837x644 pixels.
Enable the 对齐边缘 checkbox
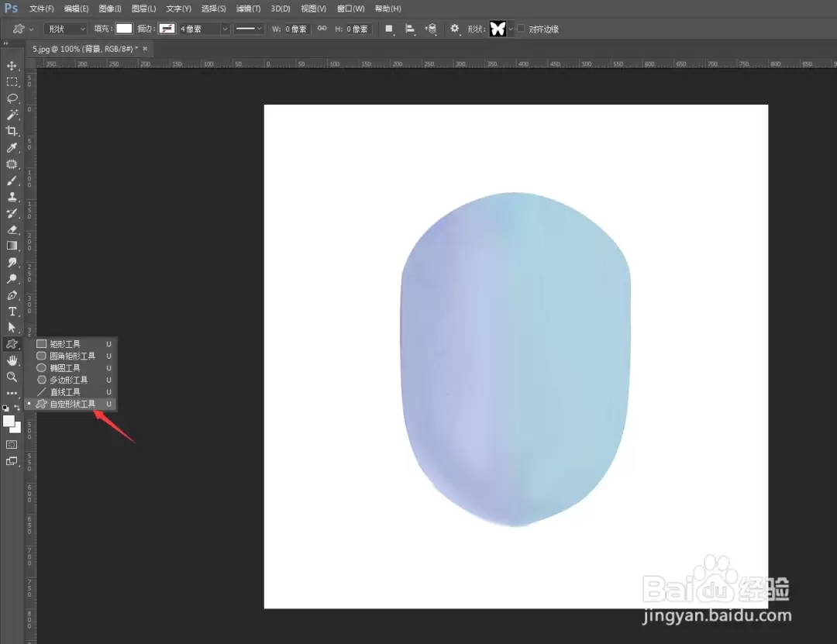pos(521,29)
